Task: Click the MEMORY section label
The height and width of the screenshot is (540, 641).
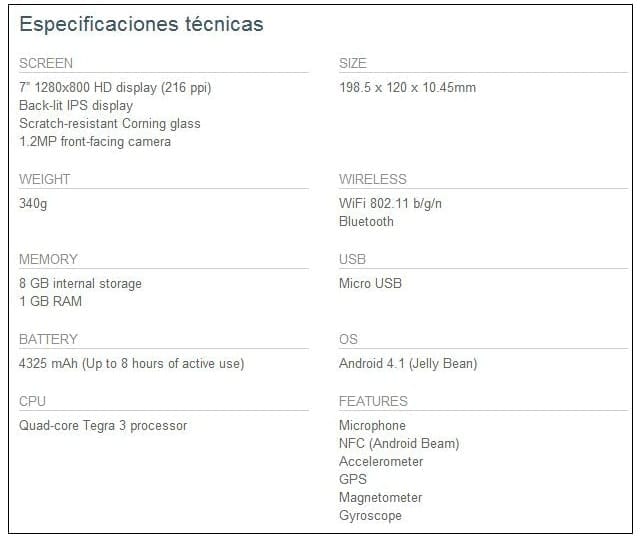Action: pos(48,260)
